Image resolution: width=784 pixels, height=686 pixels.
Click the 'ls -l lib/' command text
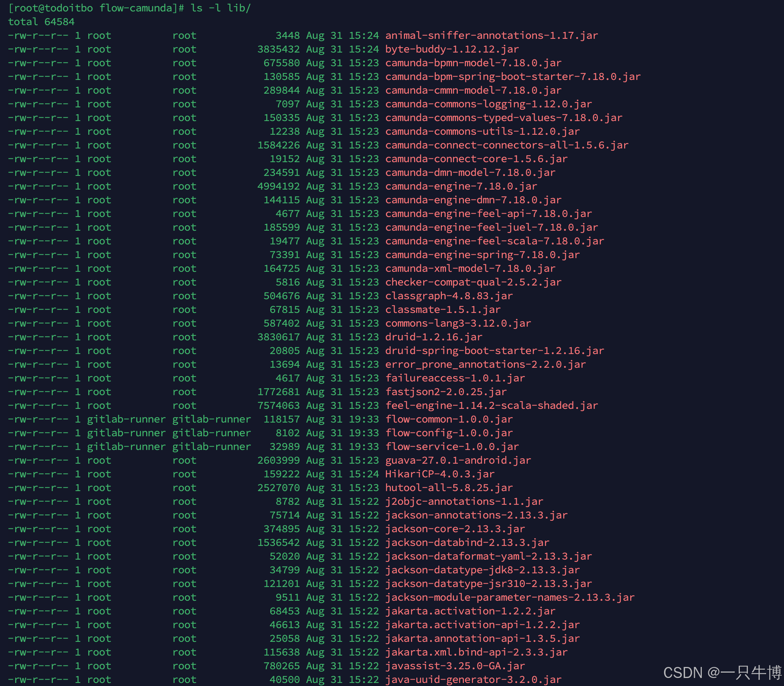pos(220,8)
